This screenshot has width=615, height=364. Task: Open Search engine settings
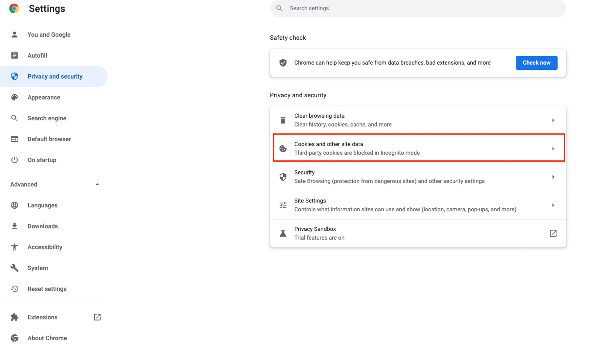54,118
